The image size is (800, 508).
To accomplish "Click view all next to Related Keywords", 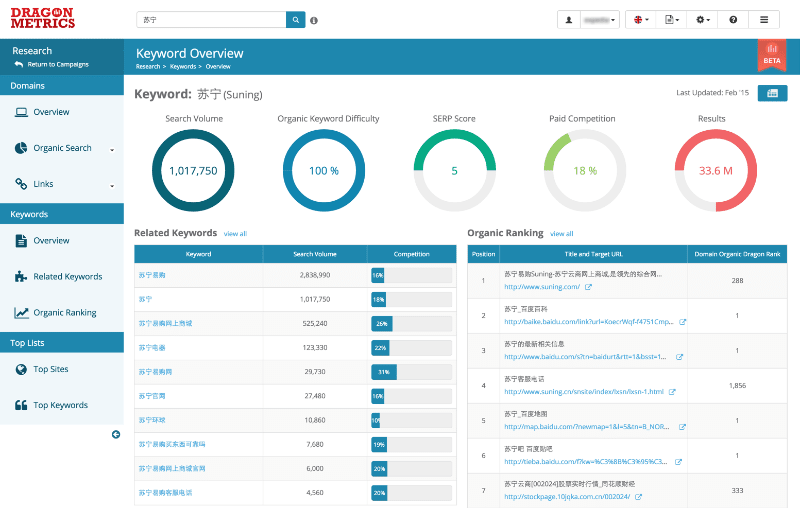I will (x=235, y=234).
